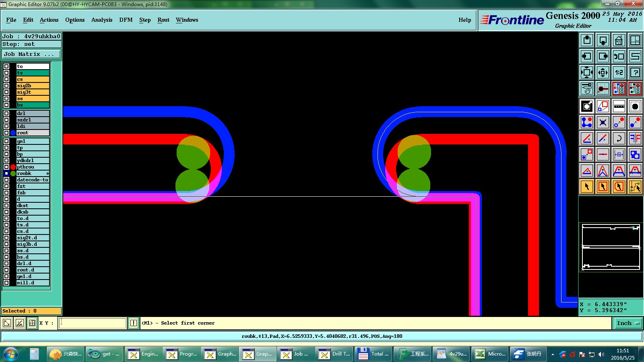644x362 pixels.
Task: Click the dimension width arrows icon
Action: [x=619, y=154]
